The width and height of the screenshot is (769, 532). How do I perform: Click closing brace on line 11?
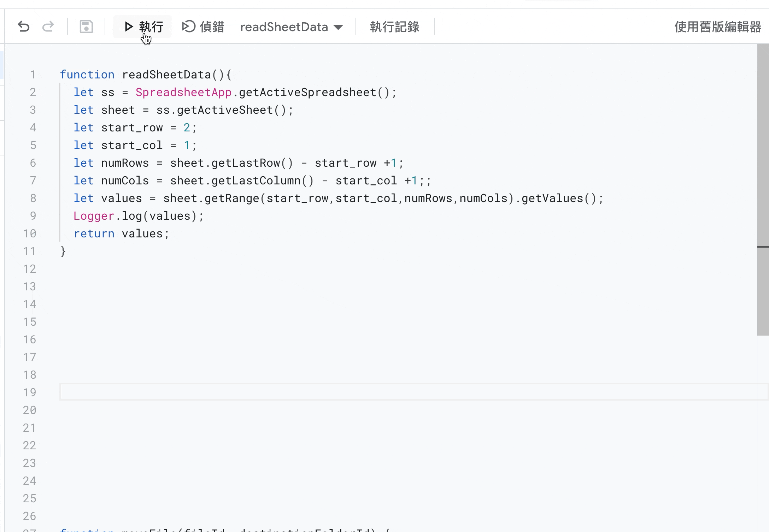click(63, 251)
